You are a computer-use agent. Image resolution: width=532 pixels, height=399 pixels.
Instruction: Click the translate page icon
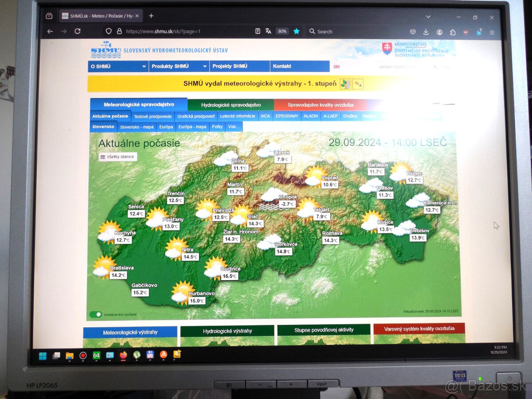pos(268,31)
